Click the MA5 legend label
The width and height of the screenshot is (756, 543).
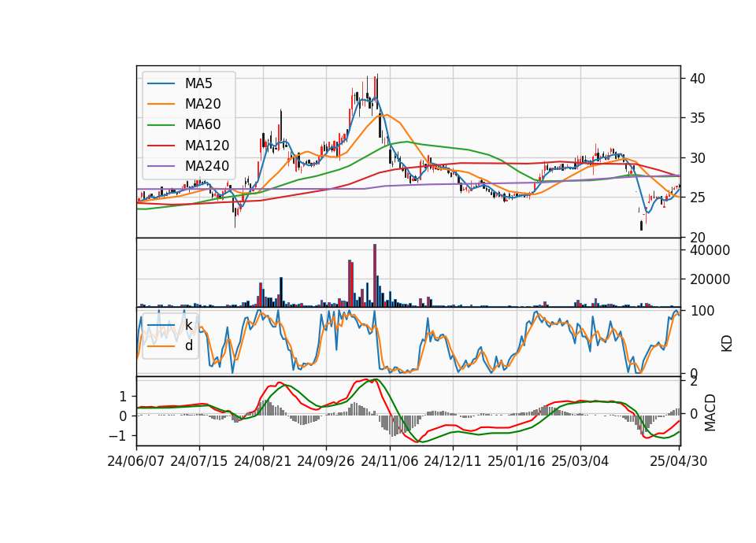pos(198,83)
